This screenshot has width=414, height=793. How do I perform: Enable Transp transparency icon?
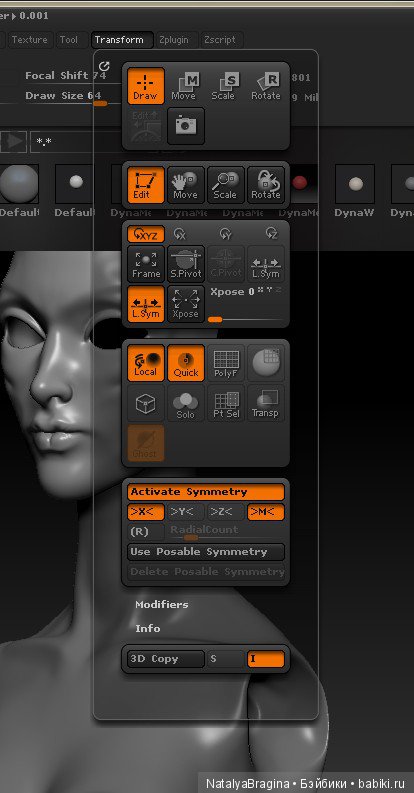(x=266, y=403)
